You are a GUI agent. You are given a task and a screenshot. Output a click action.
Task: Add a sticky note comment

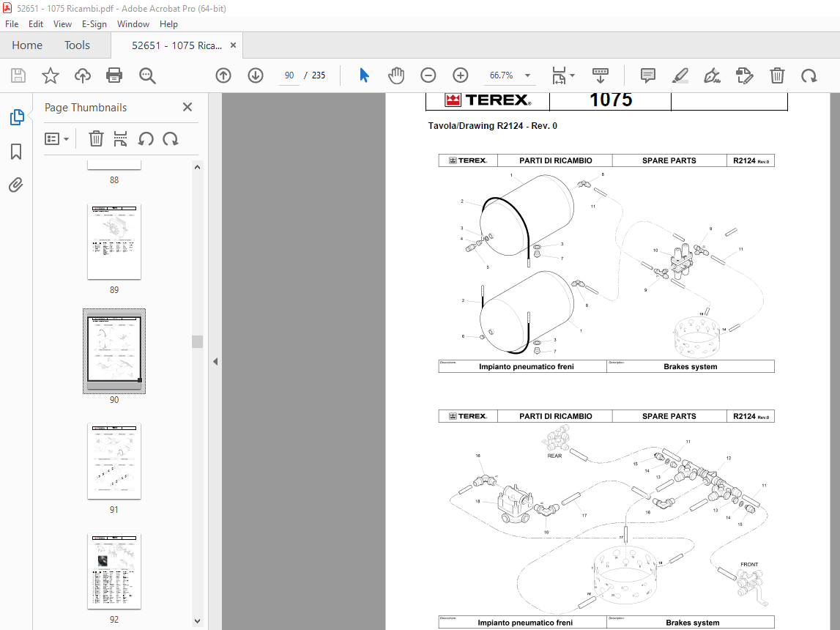pos(647,75)
